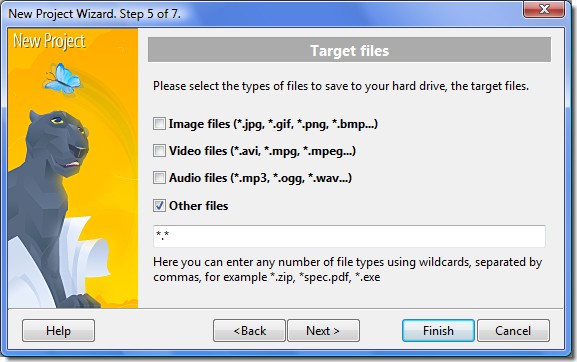Click the wildcard example hint text
Image resolution: width=577 pixels, height=362 pixels.
click(347, 269)
